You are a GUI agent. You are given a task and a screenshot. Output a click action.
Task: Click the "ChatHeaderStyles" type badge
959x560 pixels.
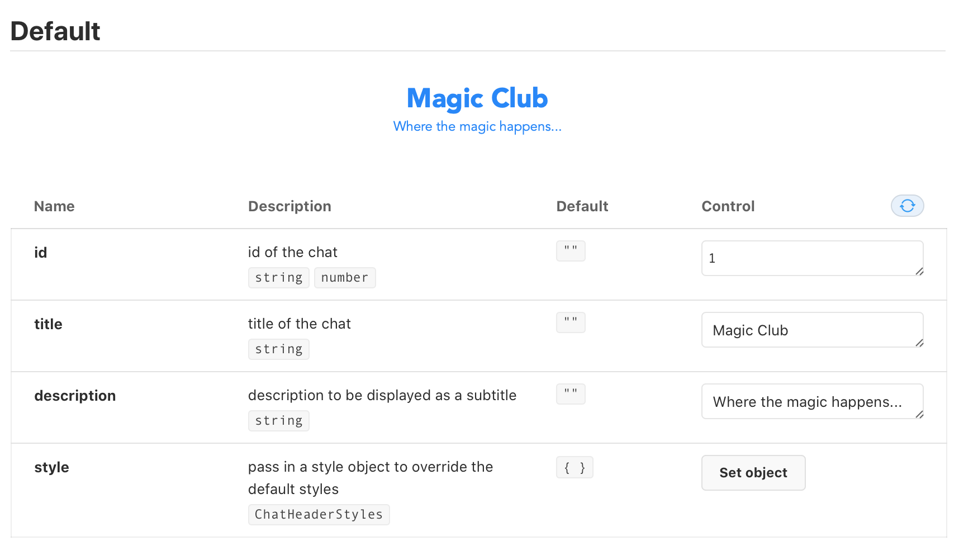(x=319, y=514)
